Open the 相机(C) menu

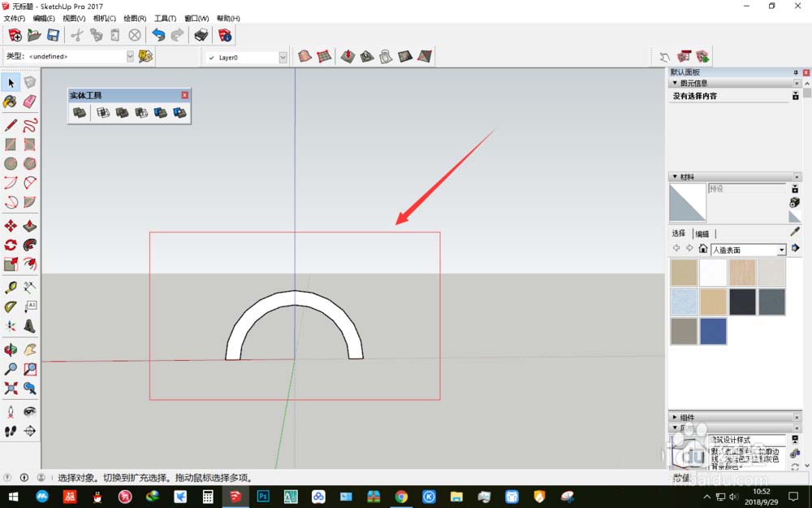(x=105, y=18)
